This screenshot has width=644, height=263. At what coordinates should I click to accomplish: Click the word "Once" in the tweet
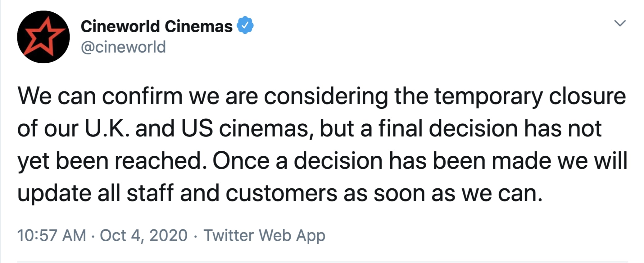[241, 161]
